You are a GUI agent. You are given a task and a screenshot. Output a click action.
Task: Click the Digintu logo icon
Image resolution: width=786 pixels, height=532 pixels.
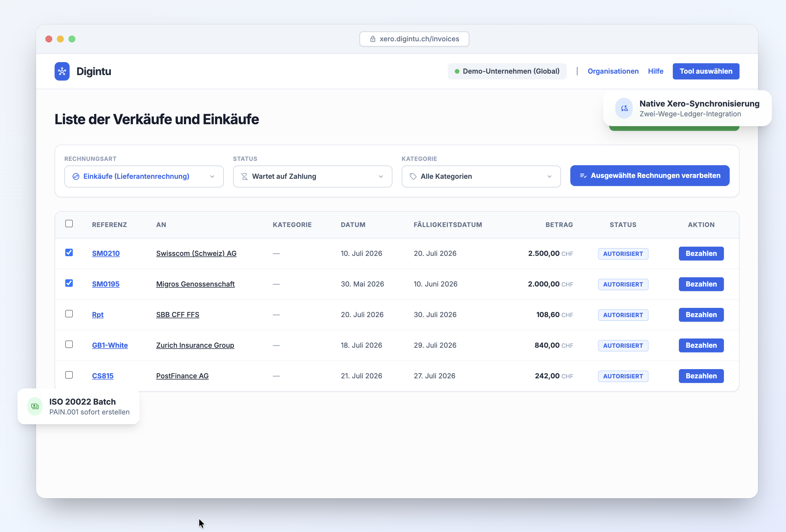62,71
